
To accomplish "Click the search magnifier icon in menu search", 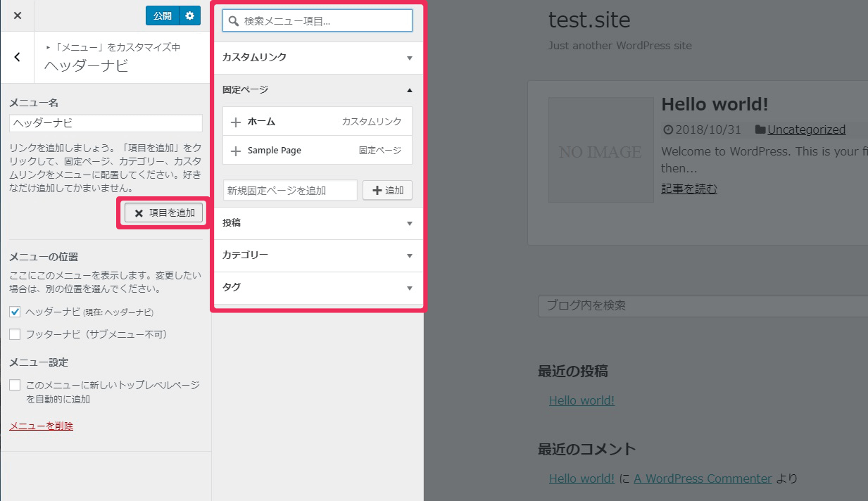I will click(x=234, y=21).
